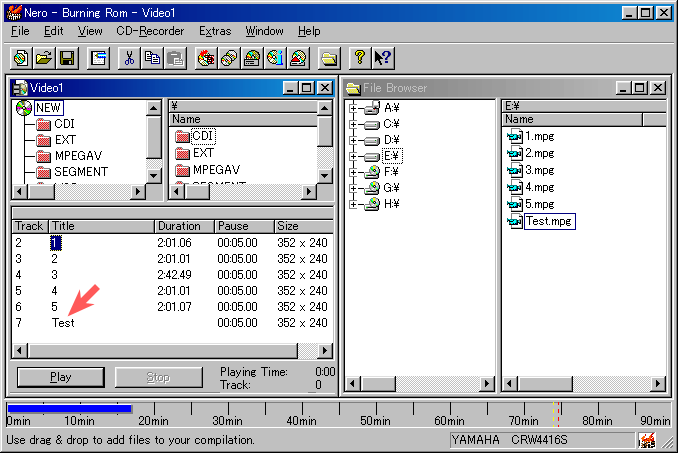Expand the D:¥ drive node
The image size is (678, 453).
pyautogui.click(x=353, y=140)
